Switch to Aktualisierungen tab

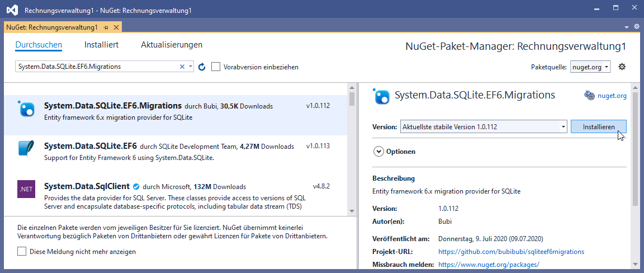(172, 45)
